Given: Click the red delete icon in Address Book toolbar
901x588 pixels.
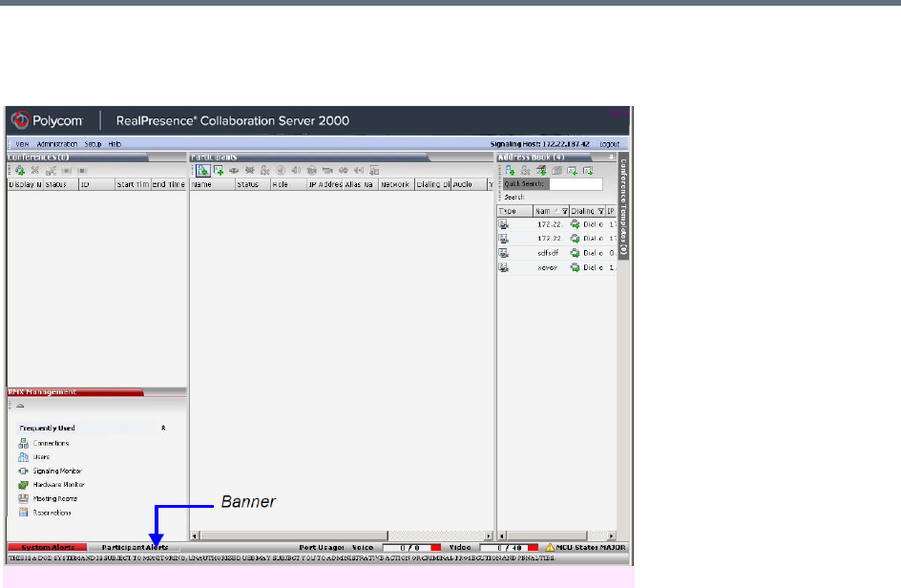Looking at the screenshot, I should 541,170.
